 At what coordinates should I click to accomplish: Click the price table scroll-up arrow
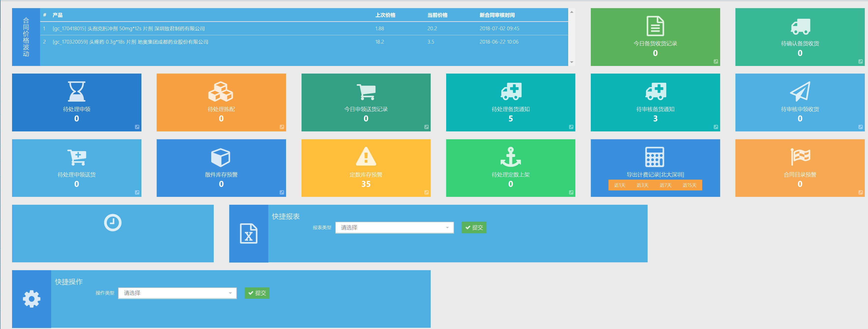[571, 12]
